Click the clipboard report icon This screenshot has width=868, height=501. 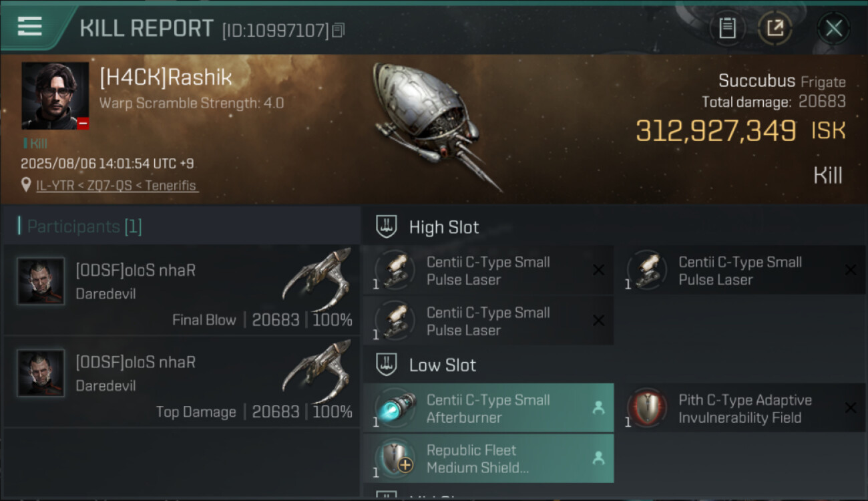(x=727, y=28)
